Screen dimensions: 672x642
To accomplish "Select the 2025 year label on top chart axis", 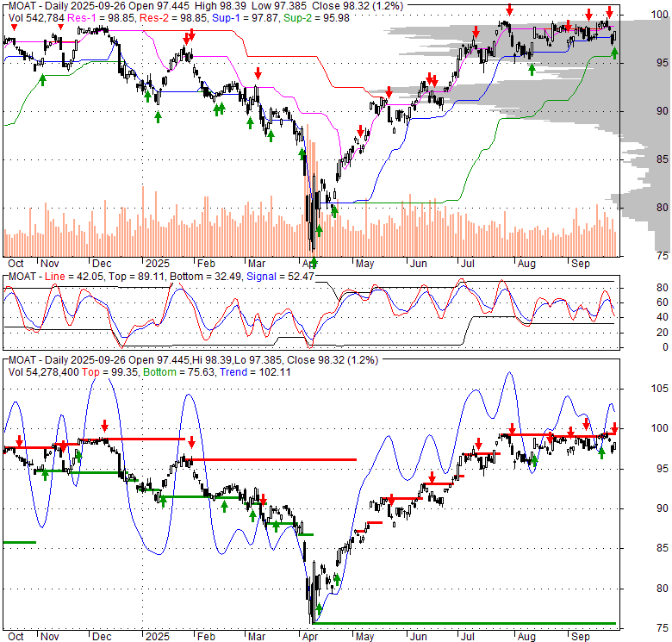I will (x=158, y=264).
